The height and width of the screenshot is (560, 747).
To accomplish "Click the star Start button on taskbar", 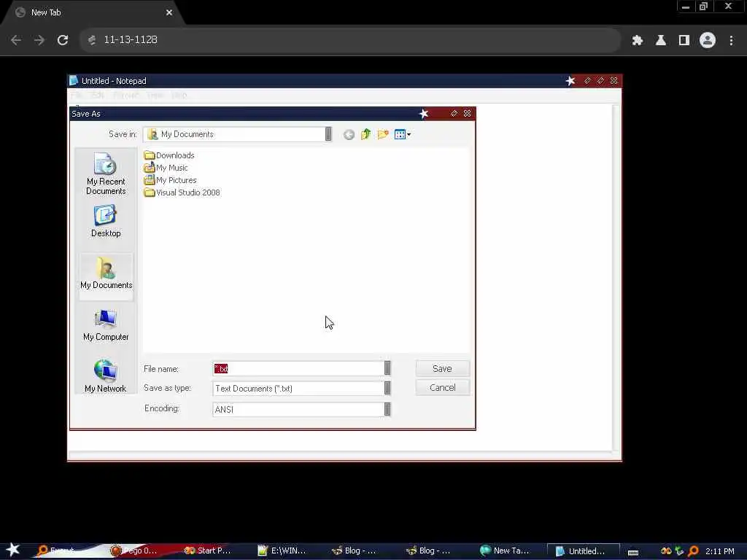I will pos(13,551).
